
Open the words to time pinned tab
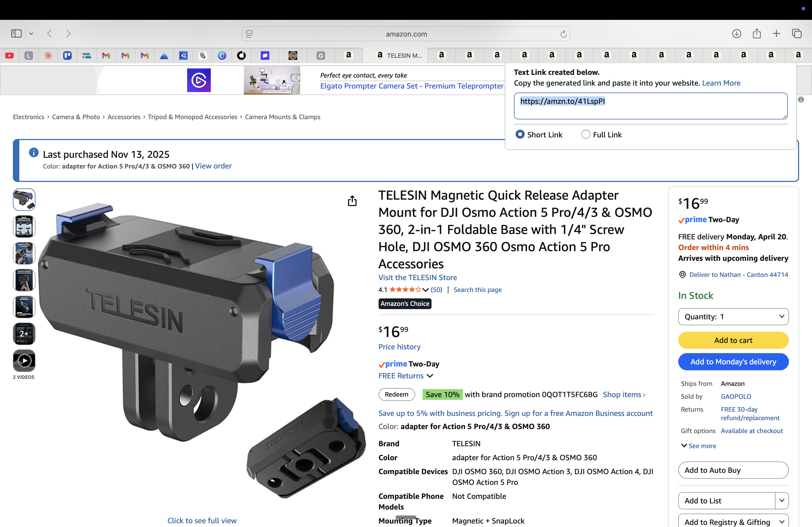87,55
